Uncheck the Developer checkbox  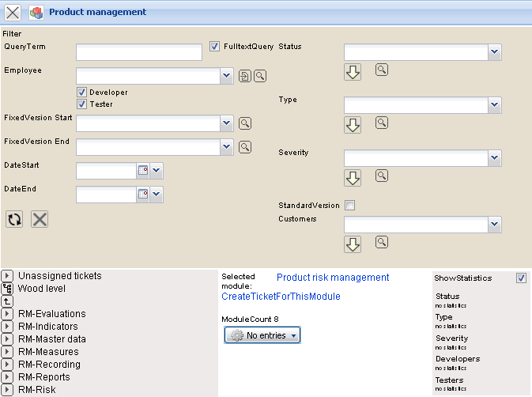pyautogui.click(x=81, y=93)
